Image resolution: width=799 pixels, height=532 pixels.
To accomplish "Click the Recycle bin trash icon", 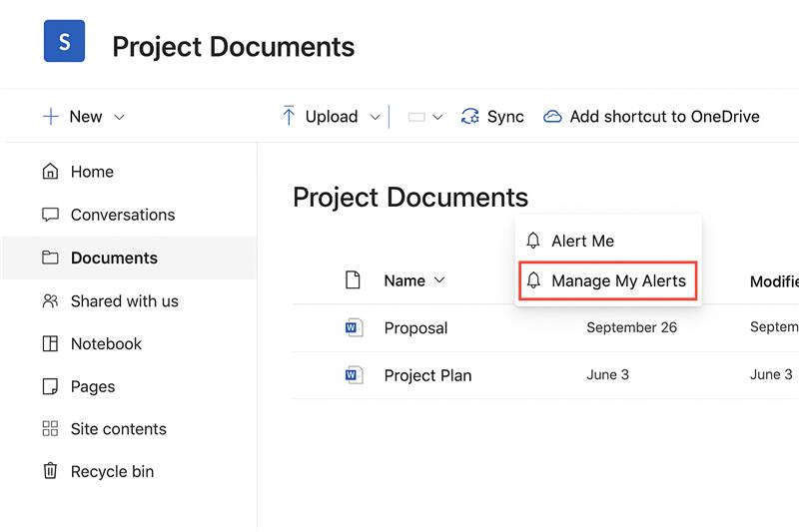I will pyautogui.click(x=50, y=471).
